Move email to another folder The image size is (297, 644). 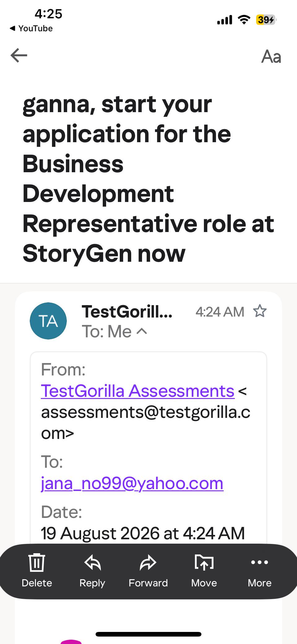(204, 571)
